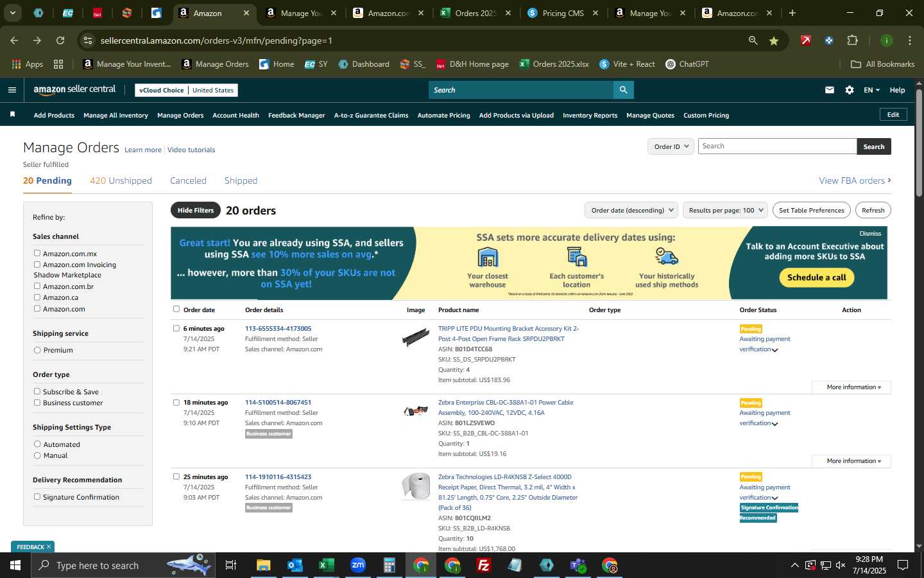Check the Amazon.com sales channel filter

click(x=37, y=308)
